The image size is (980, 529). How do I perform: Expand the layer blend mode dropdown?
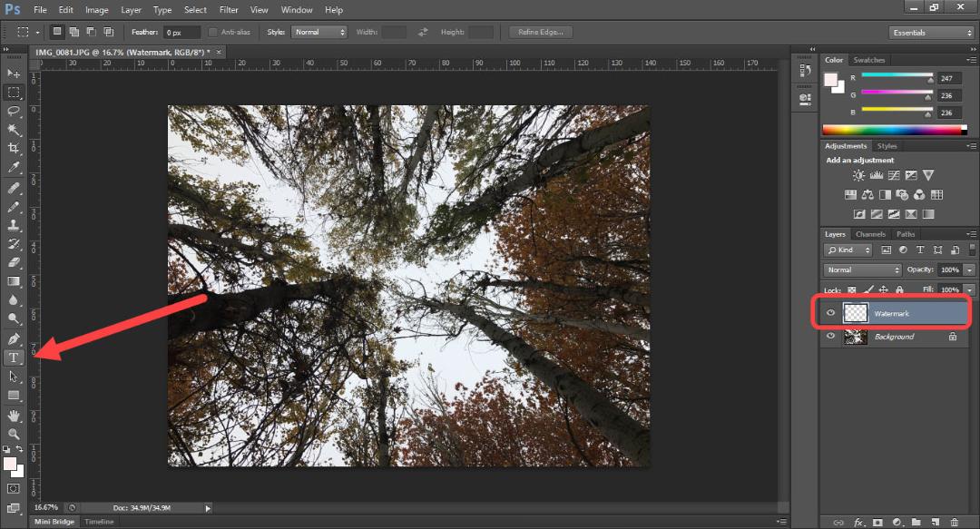tap(863, 270)
